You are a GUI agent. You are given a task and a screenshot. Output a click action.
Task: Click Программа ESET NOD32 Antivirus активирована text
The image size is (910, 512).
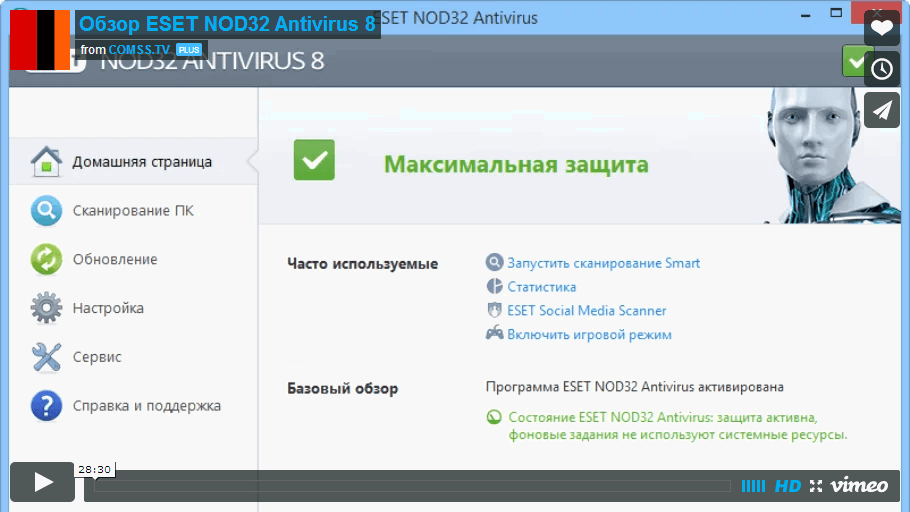(x=634, y=387)
